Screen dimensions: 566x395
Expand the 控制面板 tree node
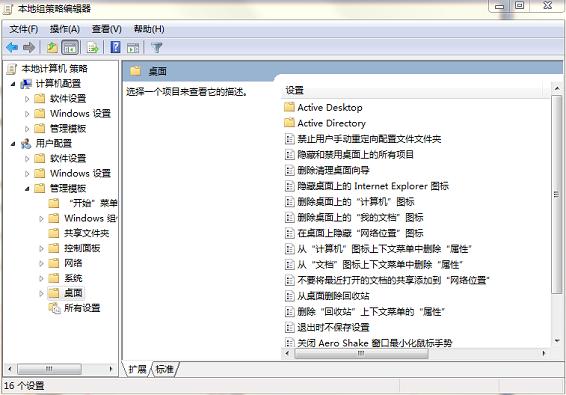pos(41,248)
